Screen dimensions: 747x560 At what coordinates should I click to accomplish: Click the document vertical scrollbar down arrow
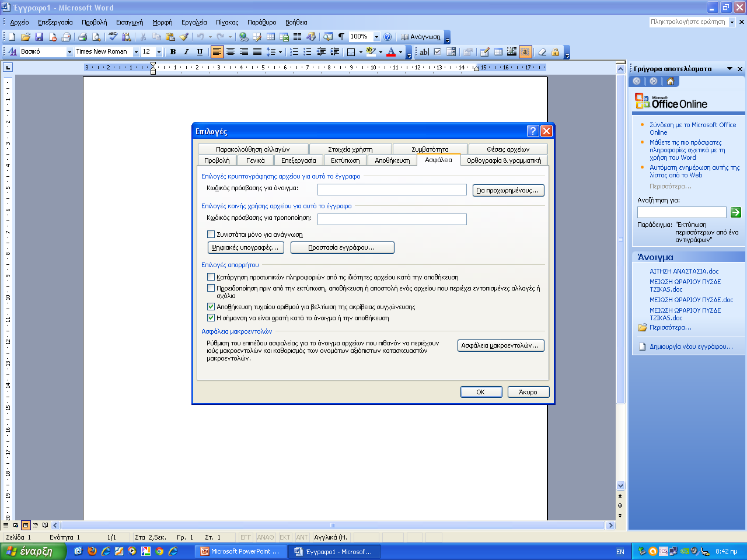coord(620,486)
